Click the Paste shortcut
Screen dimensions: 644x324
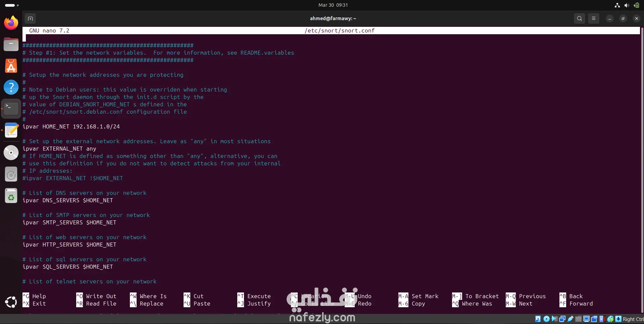[x=197, y=304]
